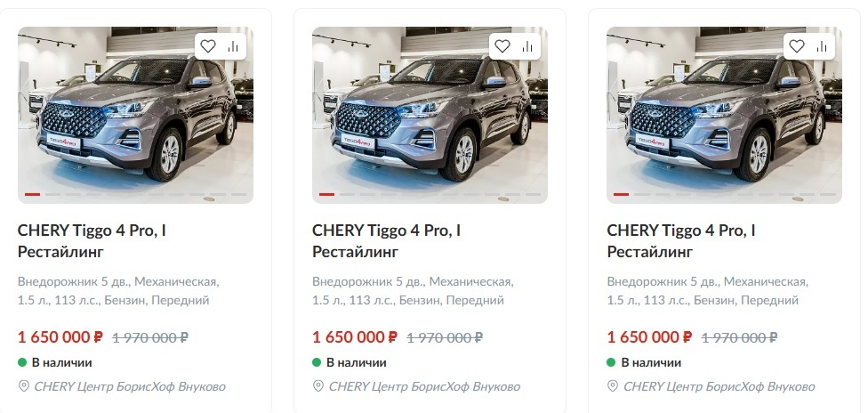
Task: Select second photo indicator on first card
Action: pos(53,194)
